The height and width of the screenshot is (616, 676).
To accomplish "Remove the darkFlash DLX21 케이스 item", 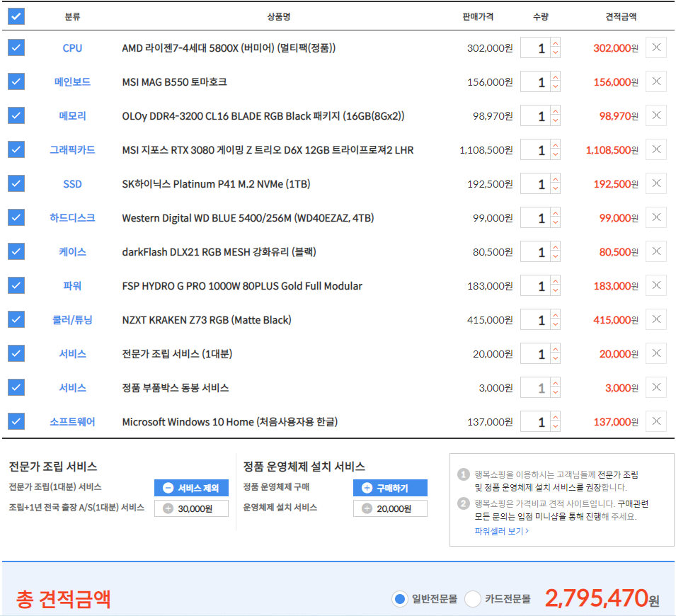I will pyautogui.click(x=655, y=251).
